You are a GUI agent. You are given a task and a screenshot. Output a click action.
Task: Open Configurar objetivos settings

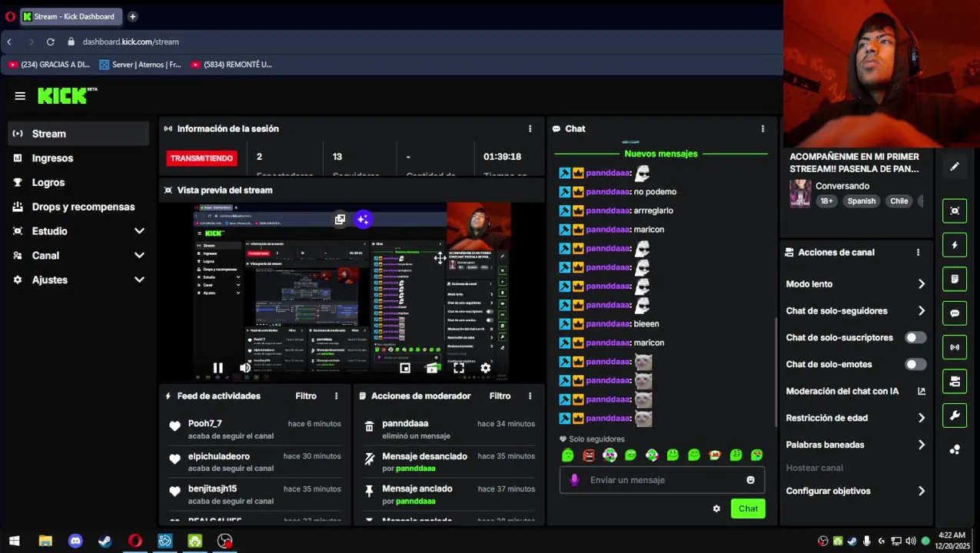855,492
